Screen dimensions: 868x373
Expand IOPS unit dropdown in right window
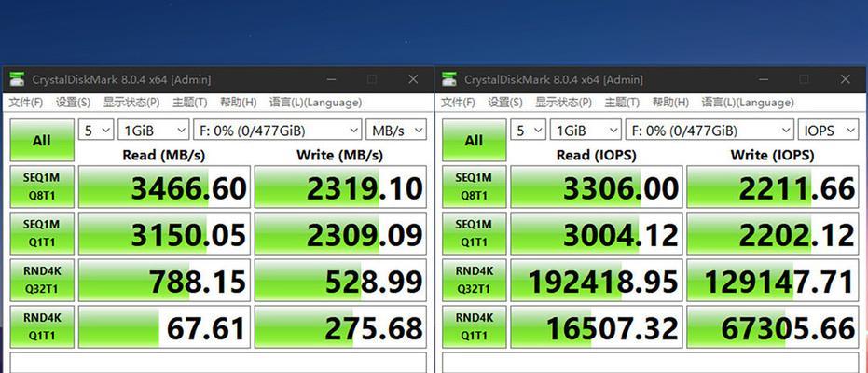(x=829, y=130)
